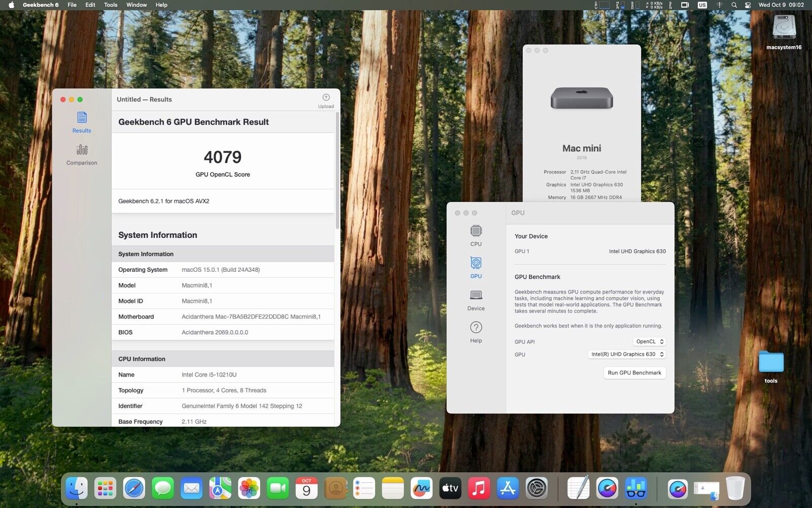The height and width of the screenshot is (508, 812).
Task: Click the "Acidanthera 2069.0.0.0.0" BIOS value
Action: tap(215, 333)
